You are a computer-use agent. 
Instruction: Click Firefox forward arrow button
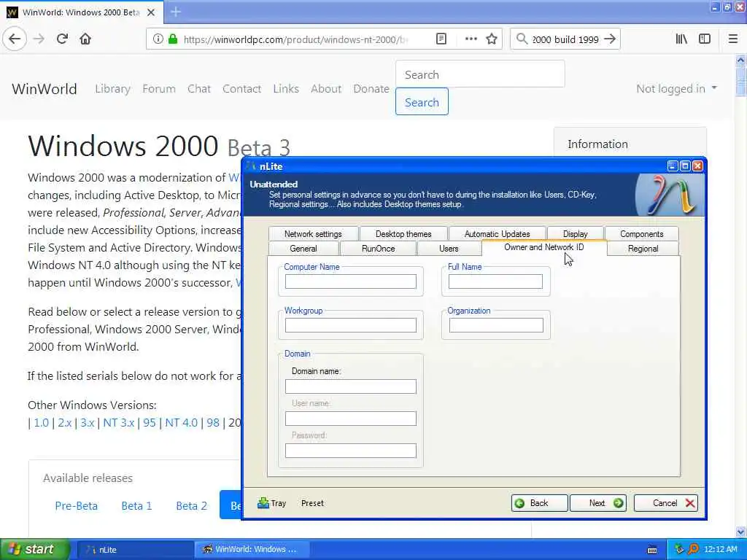pyautogui.click(x=39, y=39)
